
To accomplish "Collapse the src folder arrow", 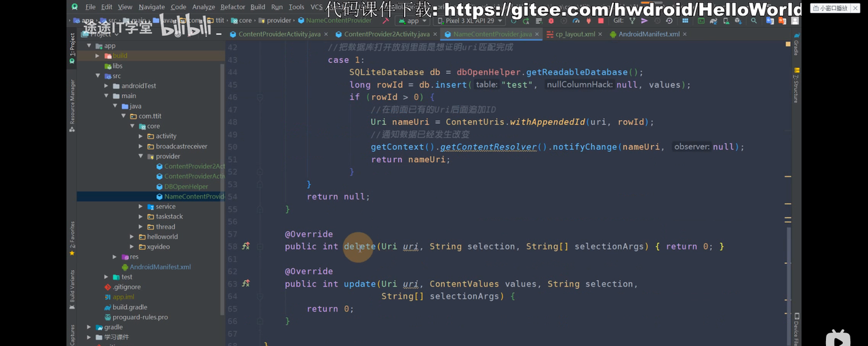I will 98,76.
